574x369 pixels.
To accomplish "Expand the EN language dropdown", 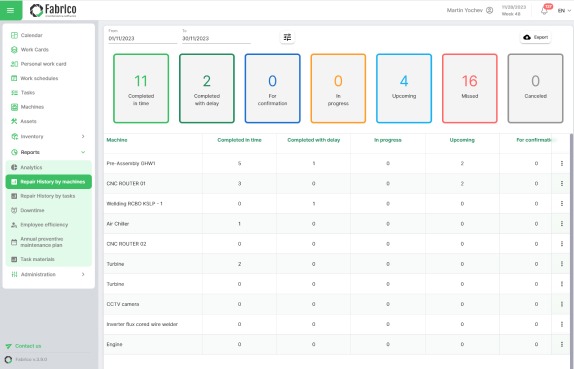I will point(564,11).
